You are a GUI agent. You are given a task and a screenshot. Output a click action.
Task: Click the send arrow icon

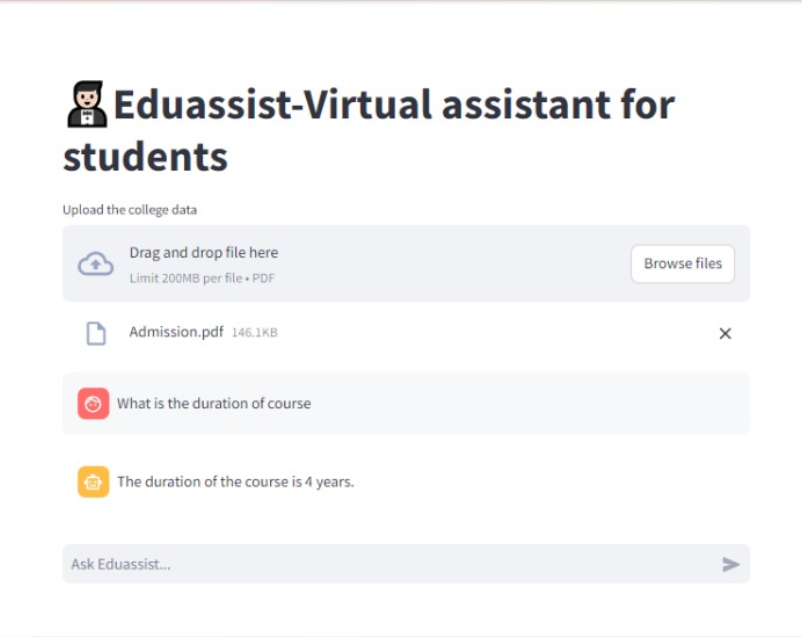coord(730,564)
